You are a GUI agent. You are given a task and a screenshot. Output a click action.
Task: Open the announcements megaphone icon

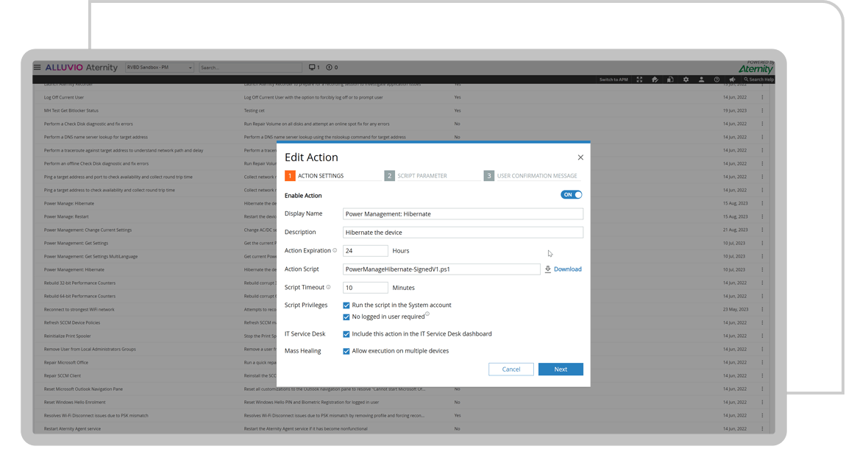[x=732, y=79]
